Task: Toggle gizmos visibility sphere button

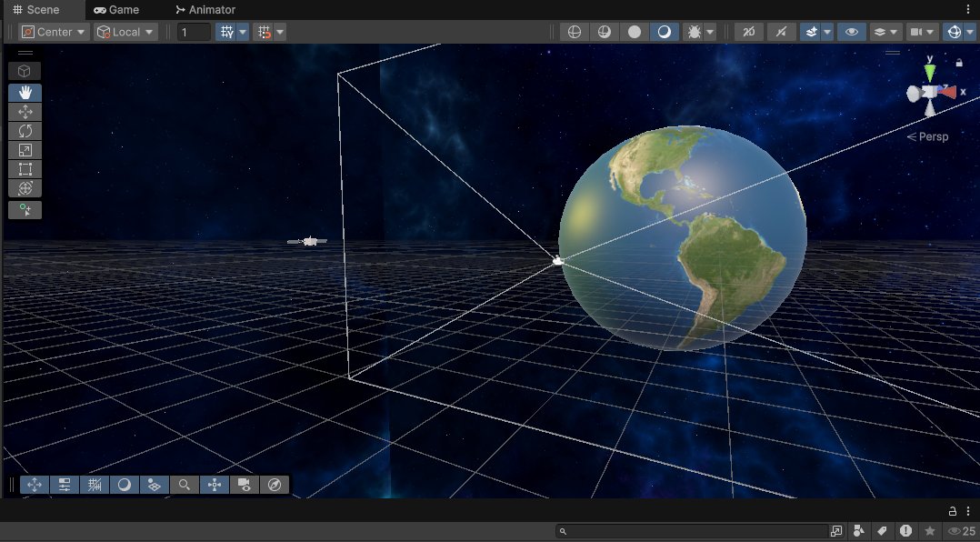Action: point(954,32)
